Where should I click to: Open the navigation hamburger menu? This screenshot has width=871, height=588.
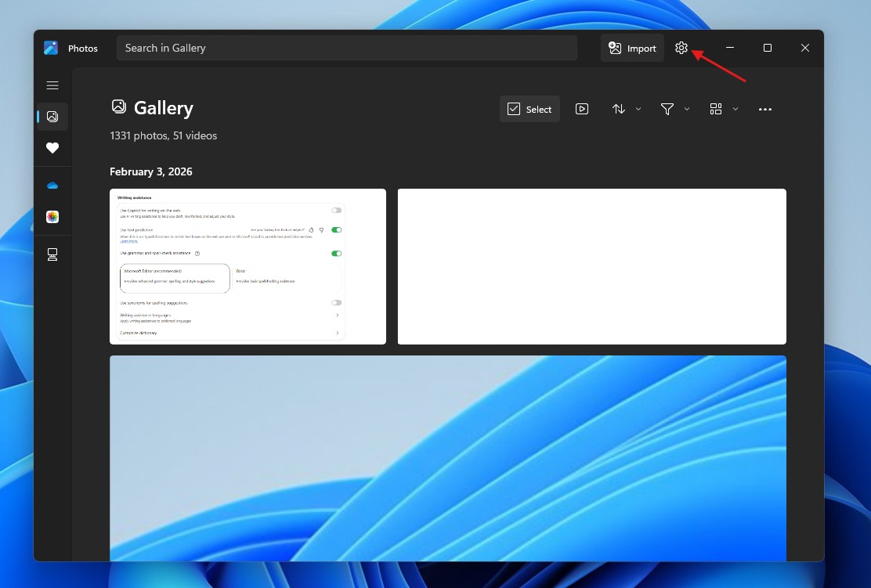click(x=52, y=85)
